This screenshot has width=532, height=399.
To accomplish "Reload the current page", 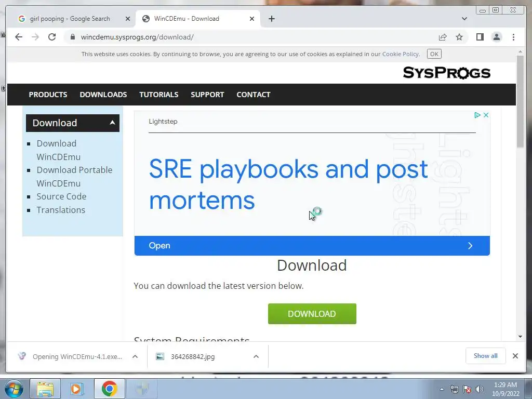I will (52, 37).
